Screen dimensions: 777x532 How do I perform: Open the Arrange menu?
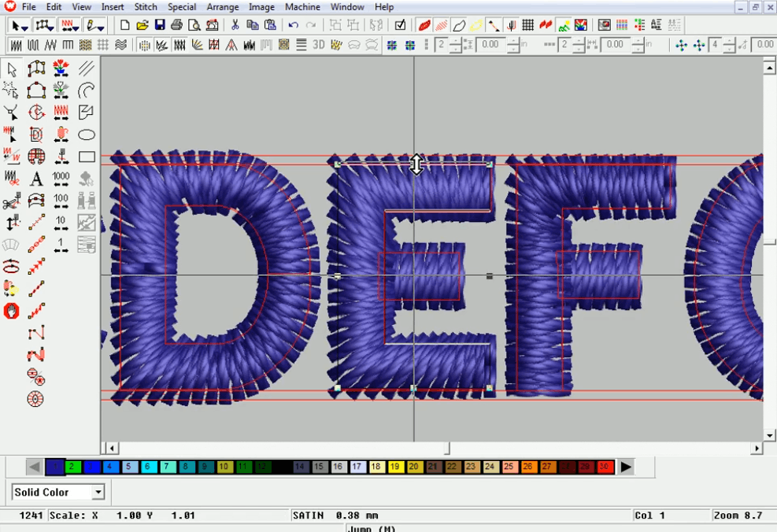click(223, 7)
